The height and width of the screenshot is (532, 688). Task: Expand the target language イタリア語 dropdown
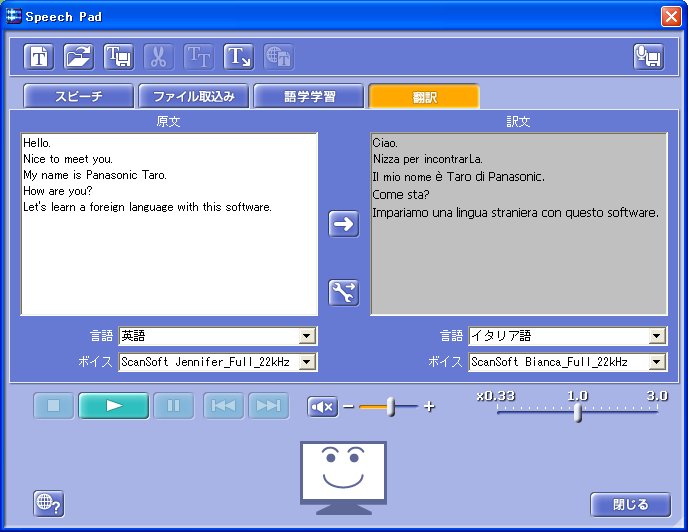click(656, 337)
